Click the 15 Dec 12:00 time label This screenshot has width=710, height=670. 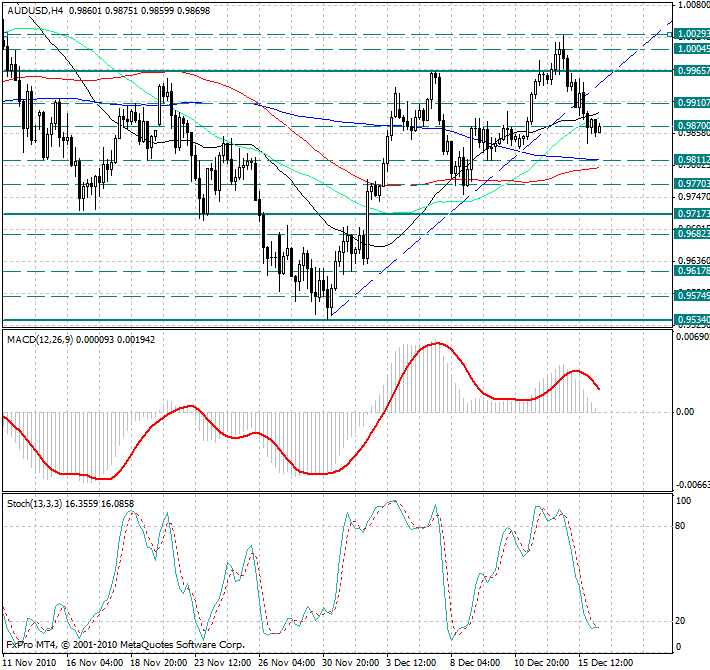pos(606,663)
